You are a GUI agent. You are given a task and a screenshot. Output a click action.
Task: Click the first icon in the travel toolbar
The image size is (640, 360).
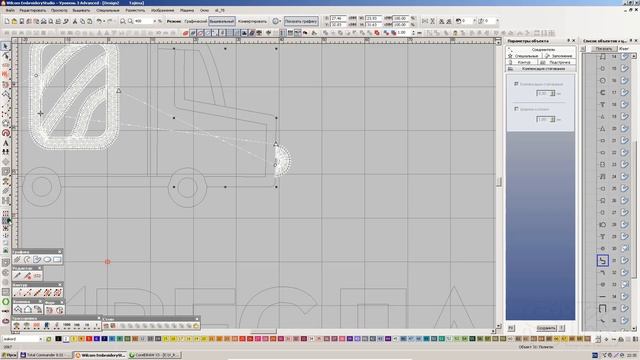17,326
